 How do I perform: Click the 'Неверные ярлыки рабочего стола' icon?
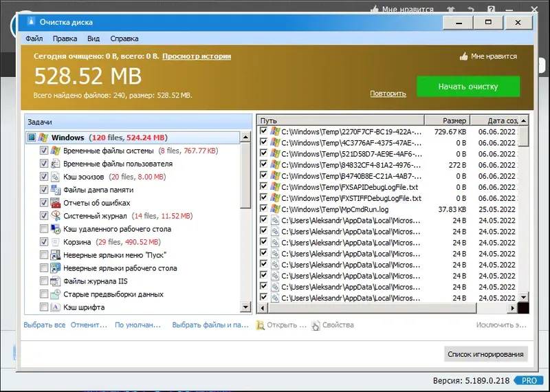tap(56, 268)
